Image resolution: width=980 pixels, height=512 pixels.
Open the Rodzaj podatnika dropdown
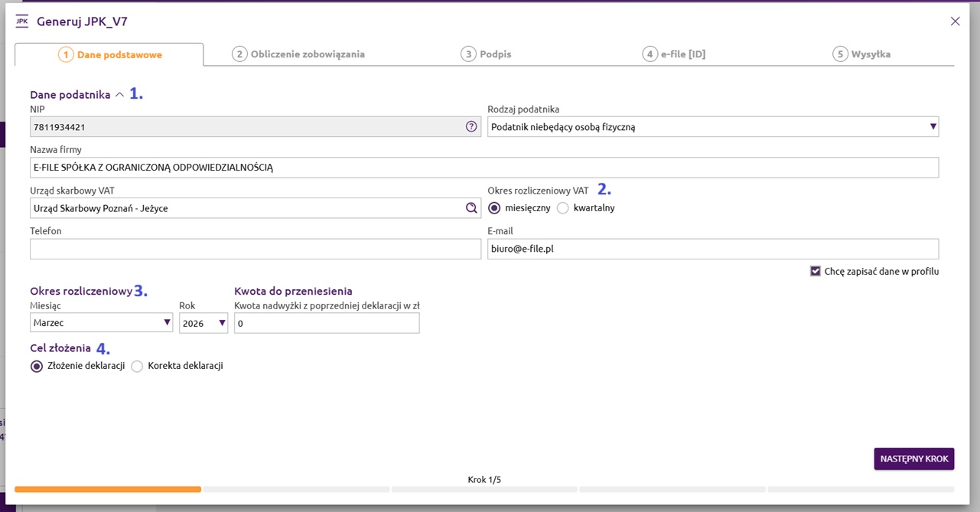click(x=712, y=127)
